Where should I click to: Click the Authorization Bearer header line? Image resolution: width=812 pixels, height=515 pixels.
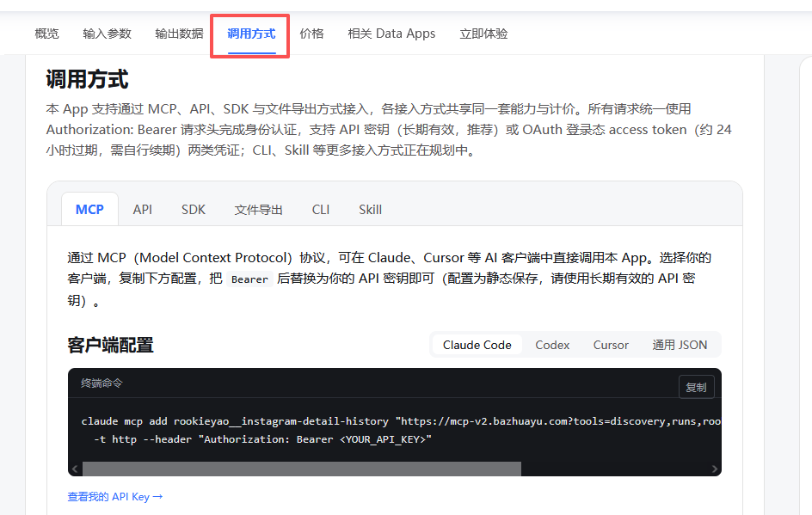point(262,439)
